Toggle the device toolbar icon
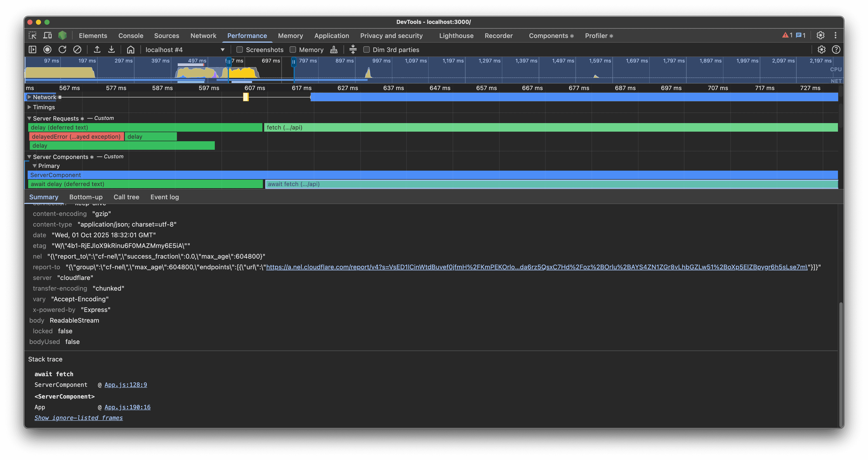This screenshot has height=460, width=868. pyautogui.click(x=47, y=35)
